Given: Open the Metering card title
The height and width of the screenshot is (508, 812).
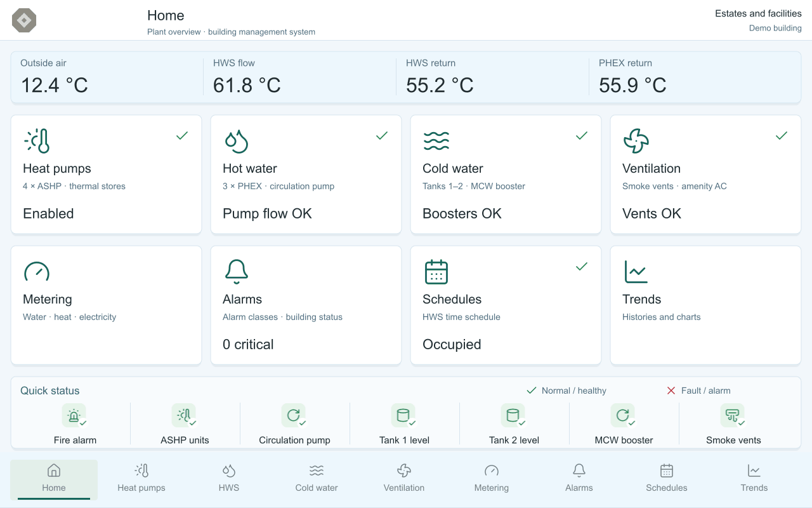Looking at the screenshot, I should (x=48, y=299).
